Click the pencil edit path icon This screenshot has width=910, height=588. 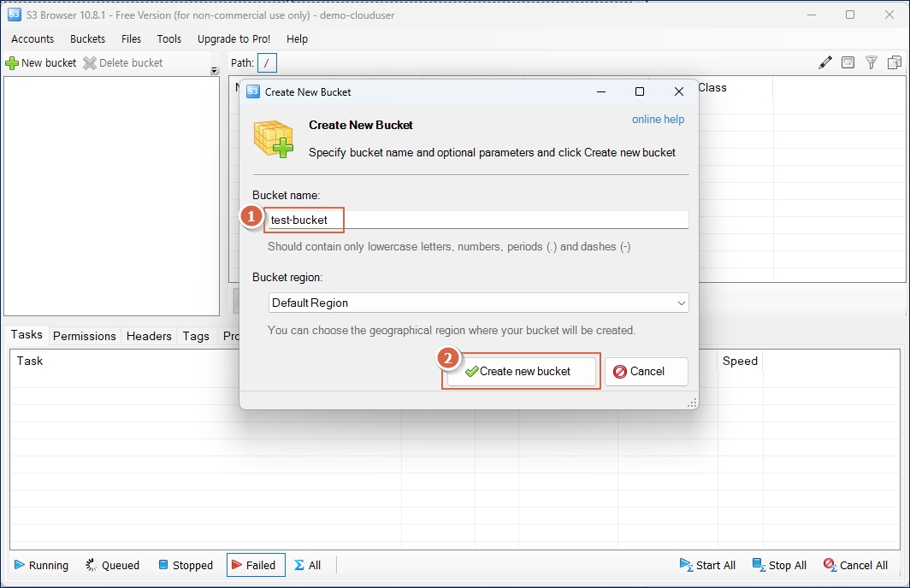(824, 62)
